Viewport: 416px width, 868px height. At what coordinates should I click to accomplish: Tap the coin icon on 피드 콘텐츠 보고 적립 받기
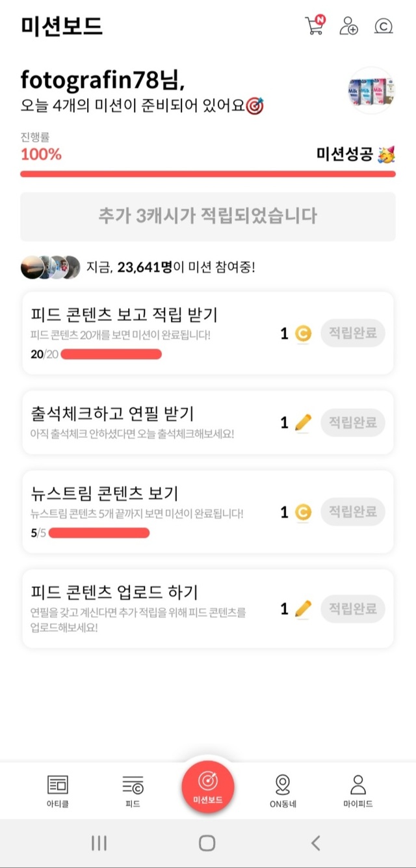[303, 334]
